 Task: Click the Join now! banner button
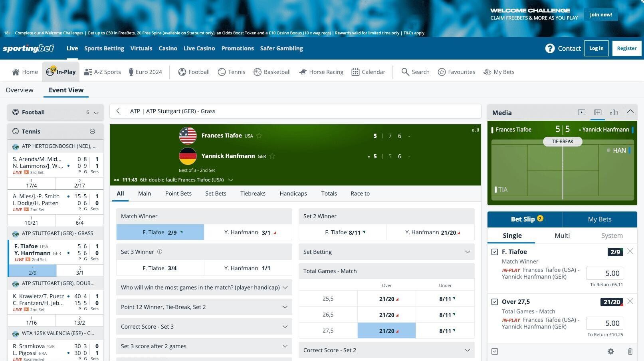(x=601, y=15)
